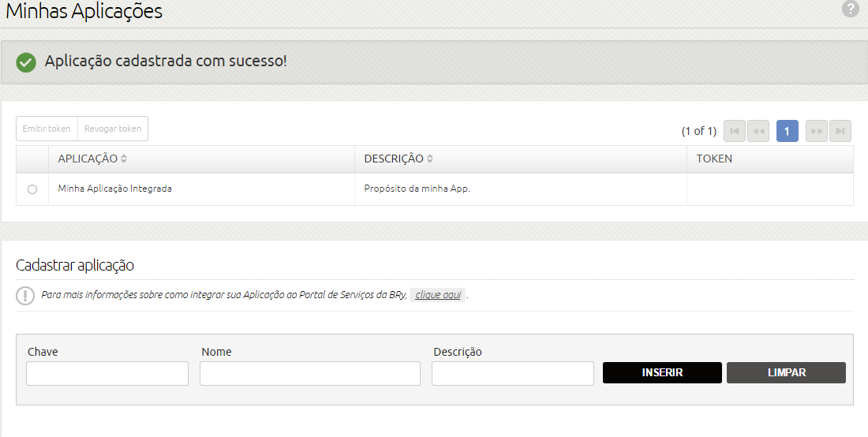This screenshot has height=437, width=868.
Task: Click the LIMPAR button
Action: [x=786, y=373]
